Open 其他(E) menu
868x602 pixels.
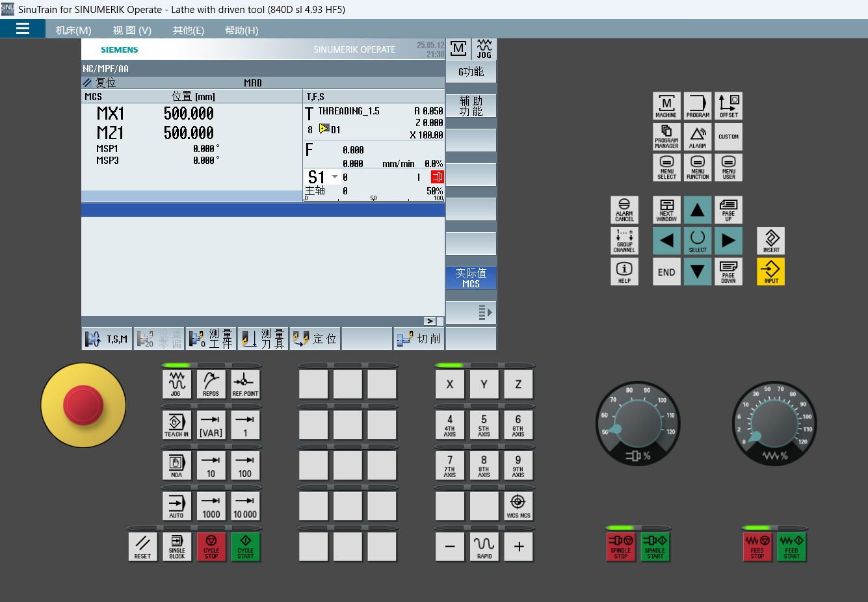coord(189,30)
